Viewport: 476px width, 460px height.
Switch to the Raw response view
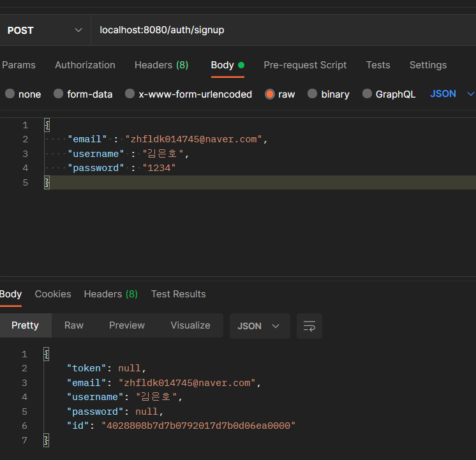click(74, 325)
